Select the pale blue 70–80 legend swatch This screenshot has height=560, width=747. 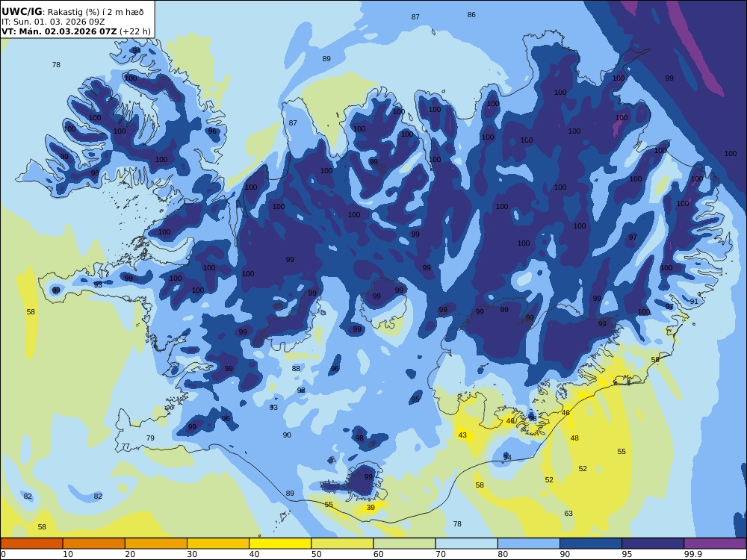click(466, 544)
